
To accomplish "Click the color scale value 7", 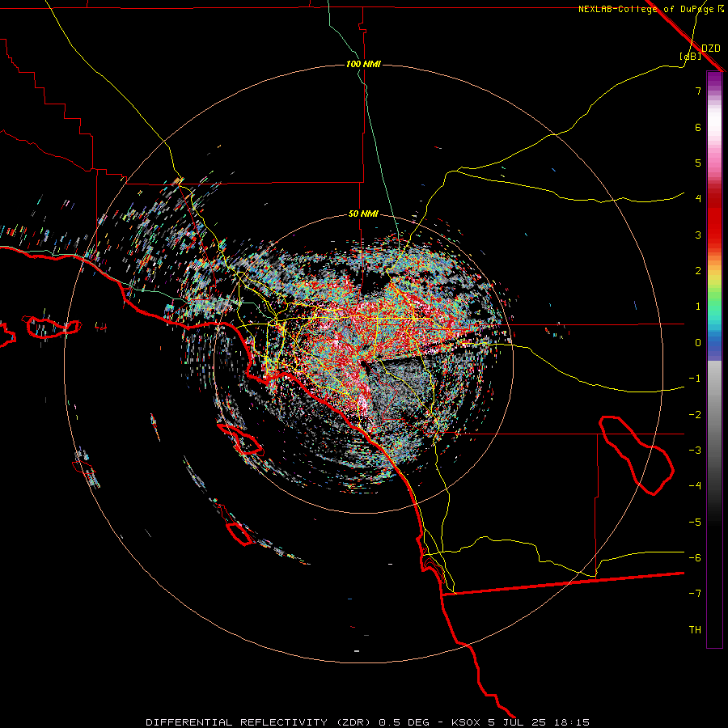I will (x=698, y=91).
